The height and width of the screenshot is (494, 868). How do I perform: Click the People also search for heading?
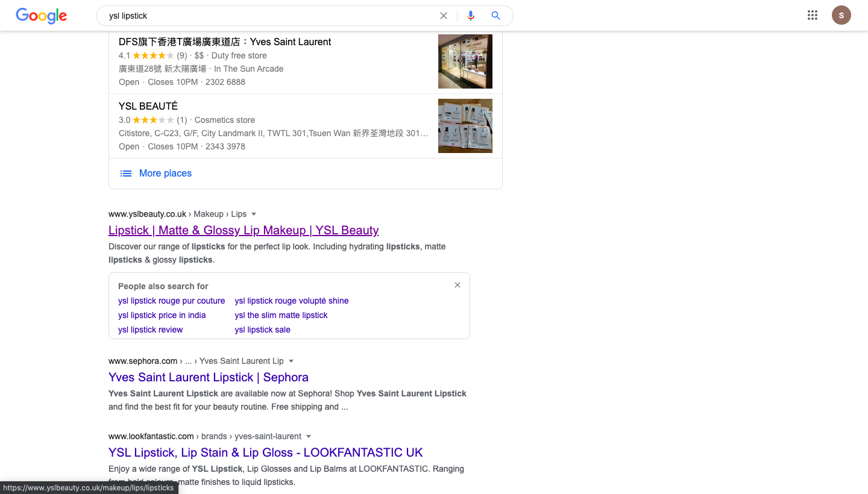tap(163, 286)
